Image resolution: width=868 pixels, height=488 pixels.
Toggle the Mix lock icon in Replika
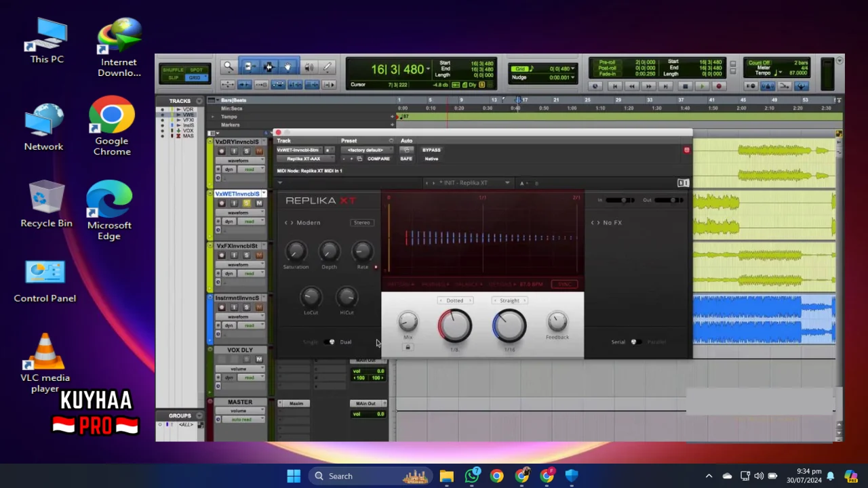(408, 347)
